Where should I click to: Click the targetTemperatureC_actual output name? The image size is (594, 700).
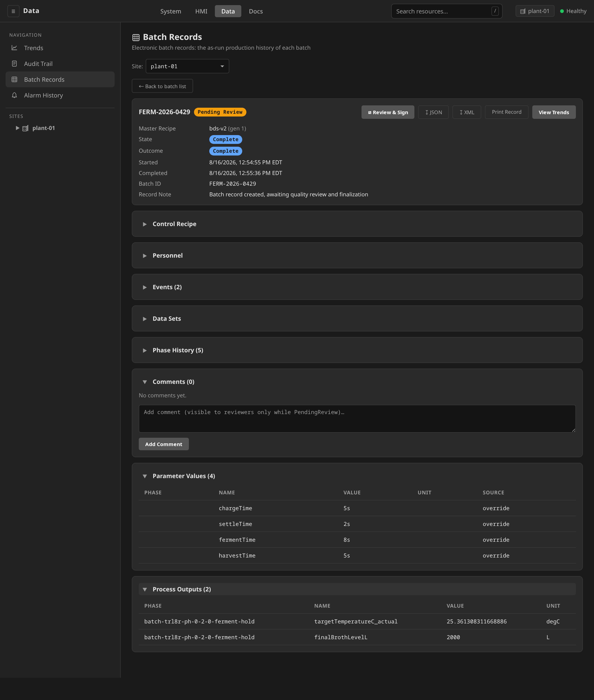coord(356,622)
